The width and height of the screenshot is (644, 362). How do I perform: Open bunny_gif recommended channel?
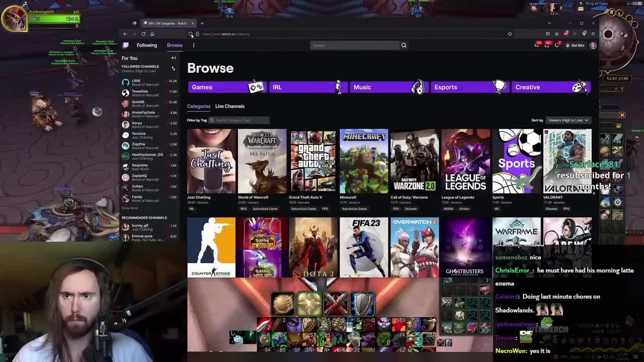point(149,227)
